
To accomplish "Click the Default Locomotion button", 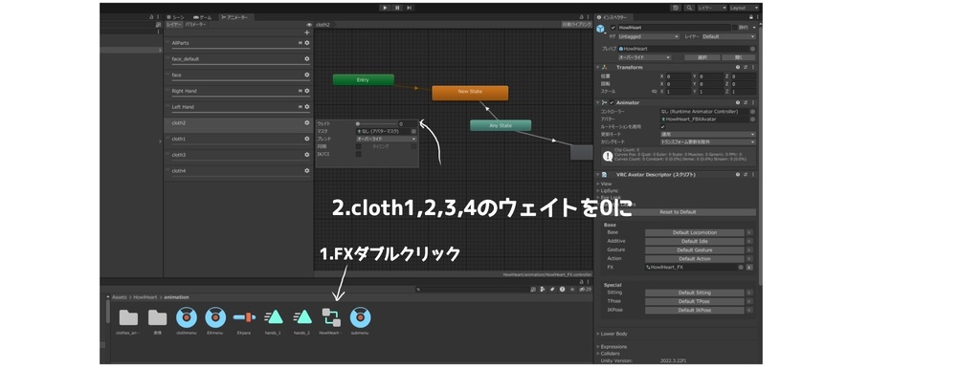I will [x=695, y=232].
